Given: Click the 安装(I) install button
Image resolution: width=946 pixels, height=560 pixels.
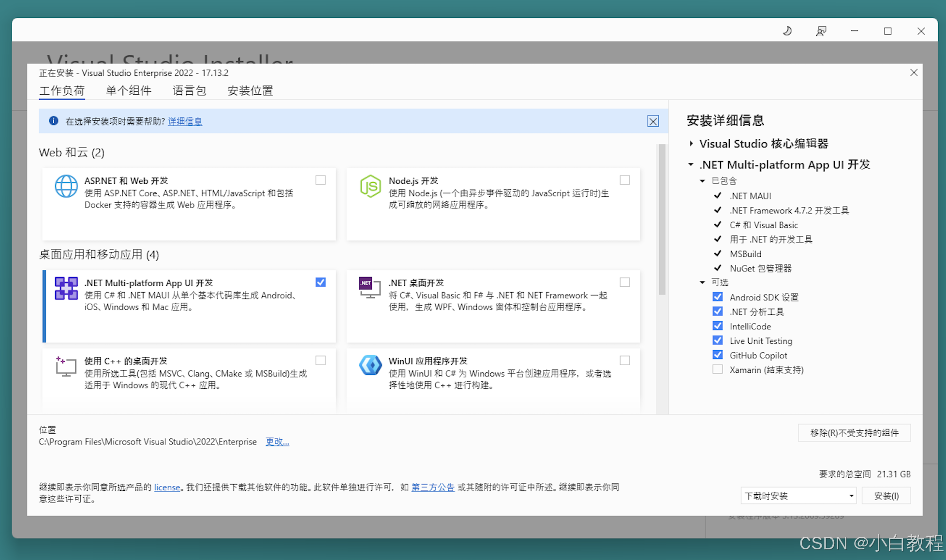Looking at the screenshot, I should (x=886, y=496).
